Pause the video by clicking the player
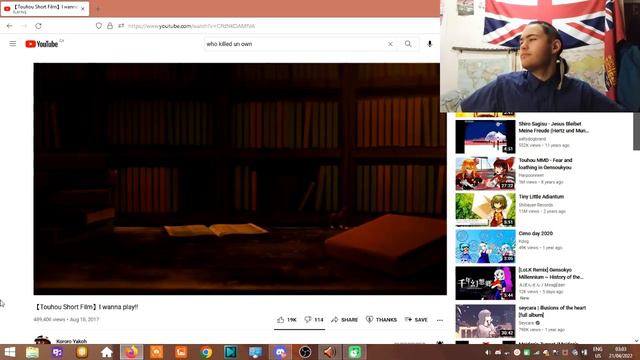 click(240, 179)
